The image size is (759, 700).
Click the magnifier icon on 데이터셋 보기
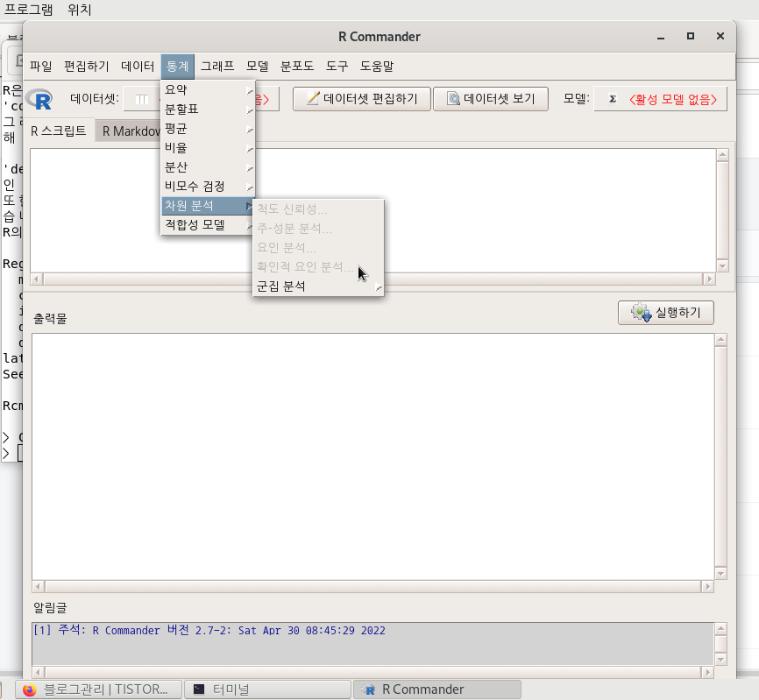(454, 99)
